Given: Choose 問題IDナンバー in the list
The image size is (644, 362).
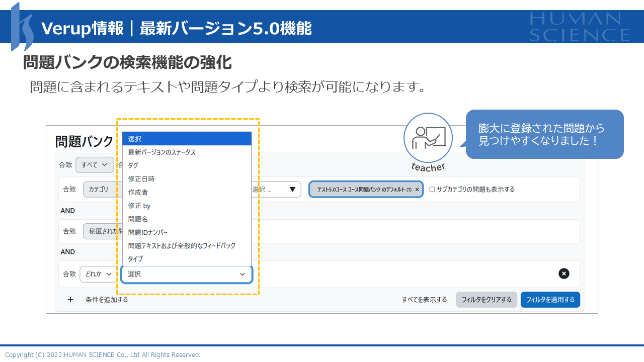Looking at the screenshot, I should pos(148,232).
